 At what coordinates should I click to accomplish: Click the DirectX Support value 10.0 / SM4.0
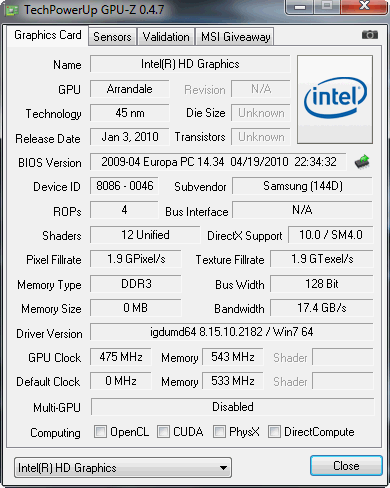click(x=330, y=235)
